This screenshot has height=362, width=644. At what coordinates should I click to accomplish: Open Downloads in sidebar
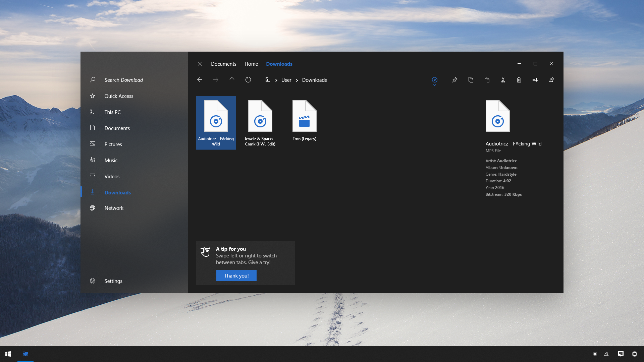coord(134,192)
